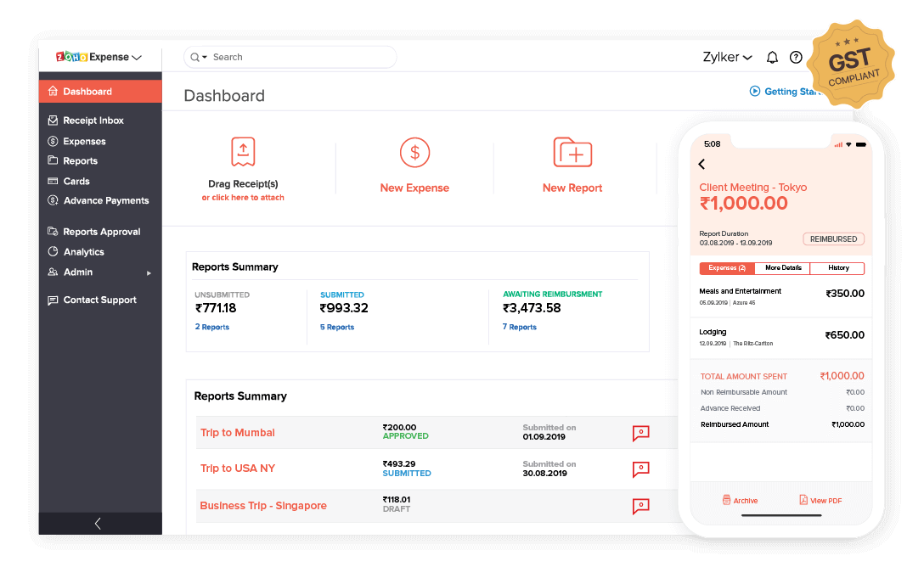The height and width of the screenshot is (578, 924).
Task: Switch to the History tab in phone preview
Action: (837, 267)
